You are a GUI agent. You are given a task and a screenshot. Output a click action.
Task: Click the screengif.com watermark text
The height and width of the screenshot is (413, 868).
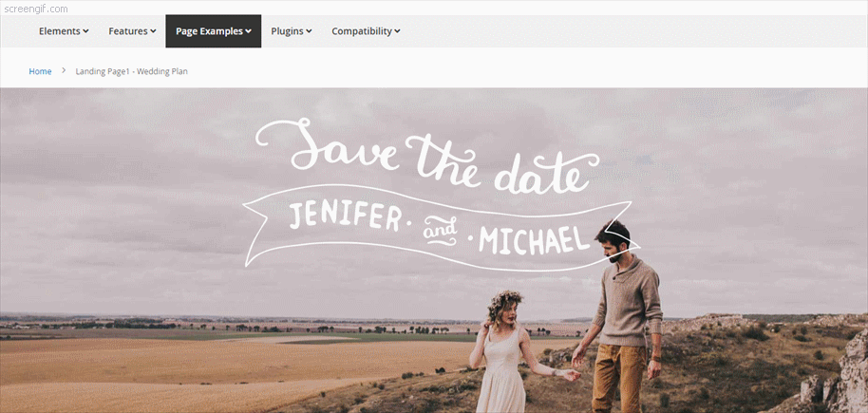(35, 9)
